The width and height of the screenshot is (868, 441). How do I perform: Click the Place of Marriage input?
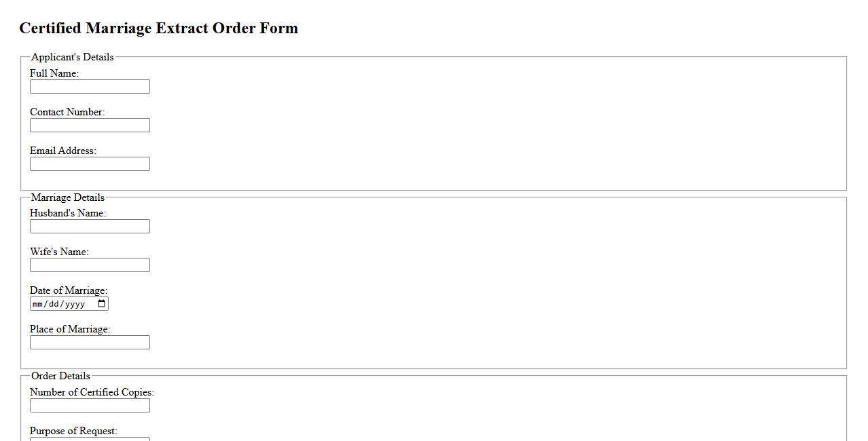(90, 343)
